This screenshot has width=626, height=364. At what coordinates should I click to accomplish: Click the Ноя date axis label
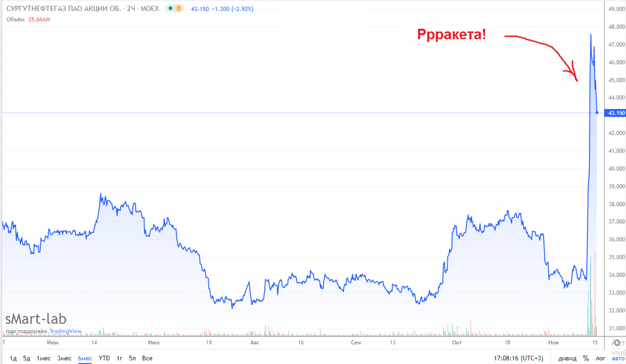pyautogui.click(x=552, y=343)
